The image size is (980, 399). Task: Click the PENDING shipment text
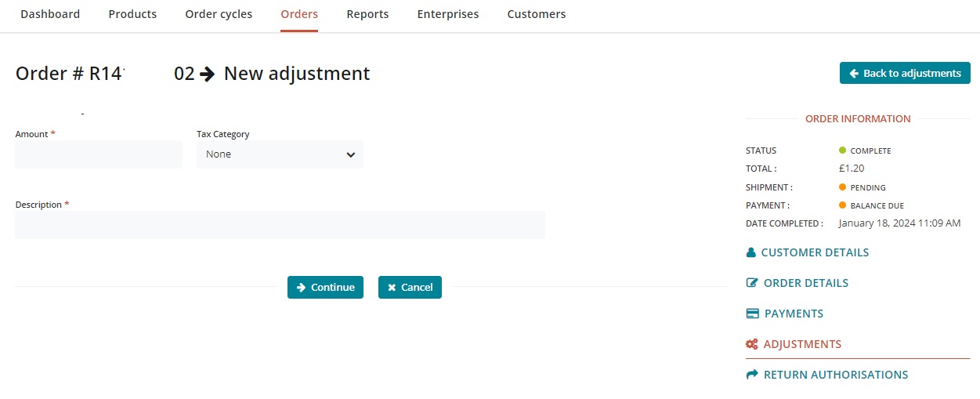[x=868, y=187]
